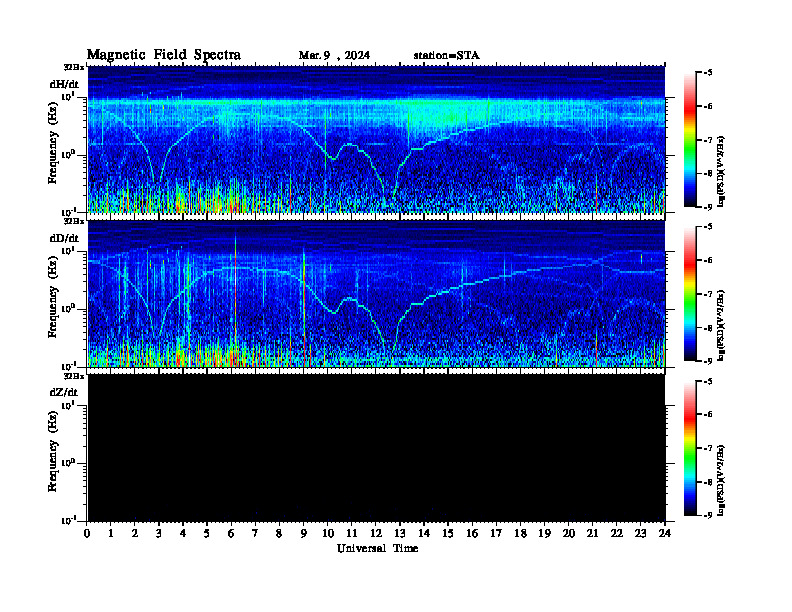The height and width of the screenshot is (612, 792).
Task: Click the black dZ/dt spectrogram plot area
Action: click(376, 447)
